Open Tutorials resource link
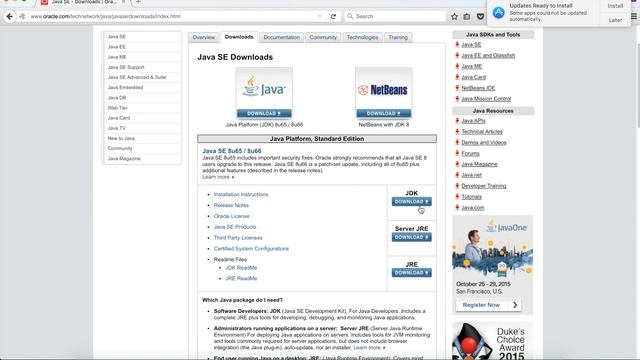The width and height of the screenshot is (640, 360). tap(471, 197)
